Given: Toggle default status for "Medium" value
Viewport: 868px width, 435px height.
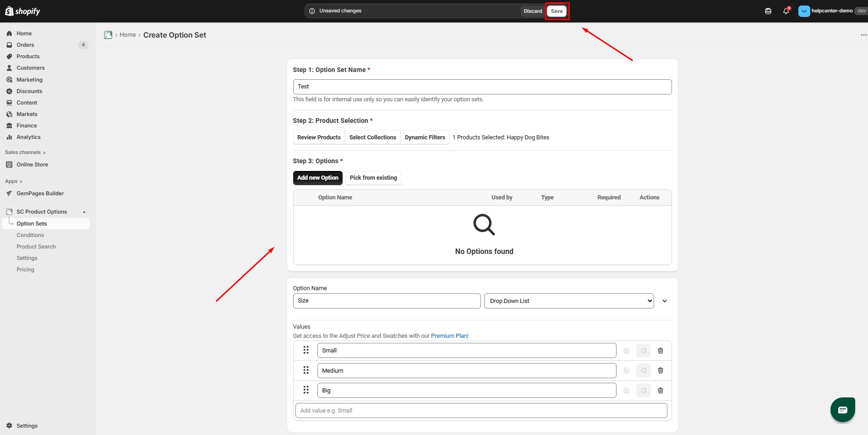Looking at the screenshot, I should tap(626, 370).
